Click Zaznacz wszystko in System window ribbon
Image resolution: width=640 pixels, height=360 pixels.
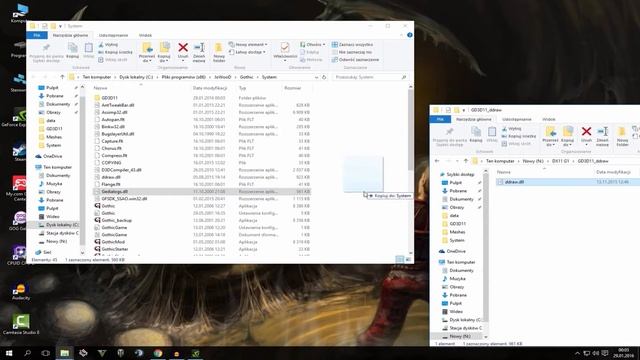click(x=352, y=44)
